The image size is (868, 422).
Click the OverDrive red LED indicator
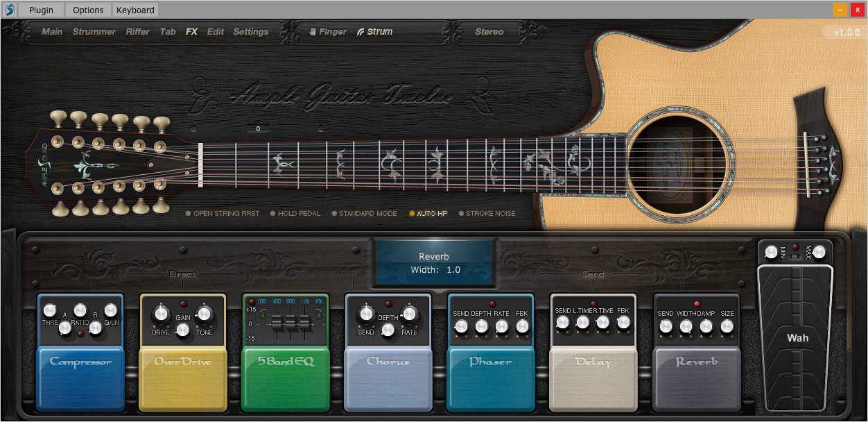coord(182,304)
